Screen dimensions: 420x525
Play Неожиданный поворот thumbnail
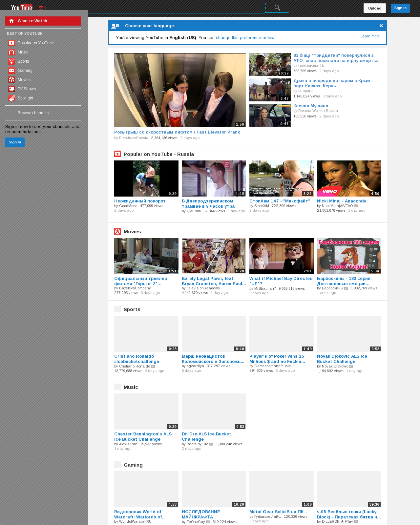[146, 178]
